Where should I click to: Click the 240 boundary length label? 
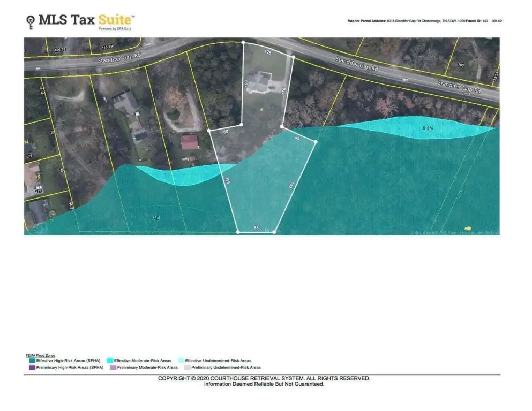pos(291,185)
